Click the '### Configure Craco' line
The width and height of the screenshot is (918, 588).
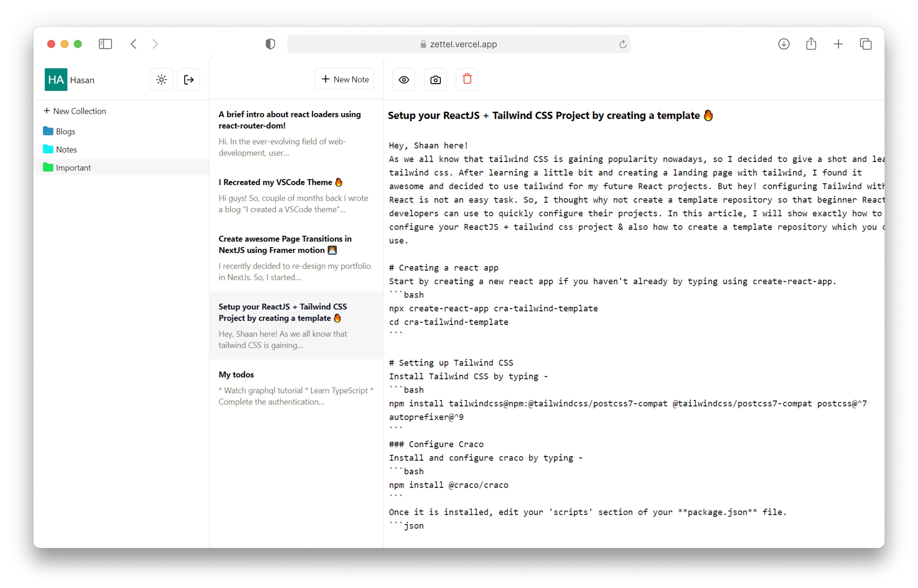click(x=436, y=444)
